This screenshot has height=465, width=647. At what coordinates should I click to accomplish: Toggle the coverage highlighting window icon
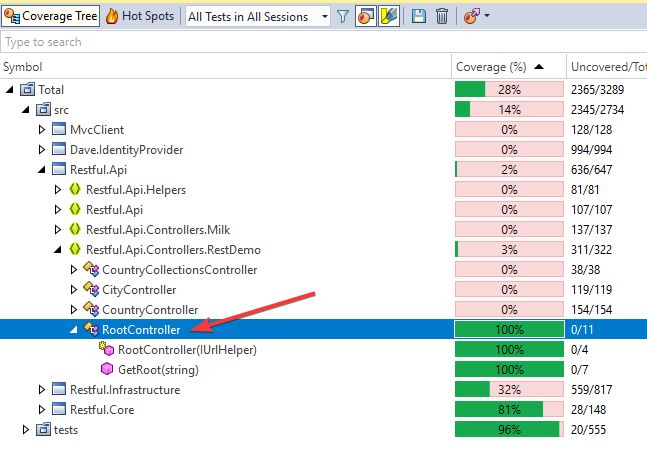(366, 17)
